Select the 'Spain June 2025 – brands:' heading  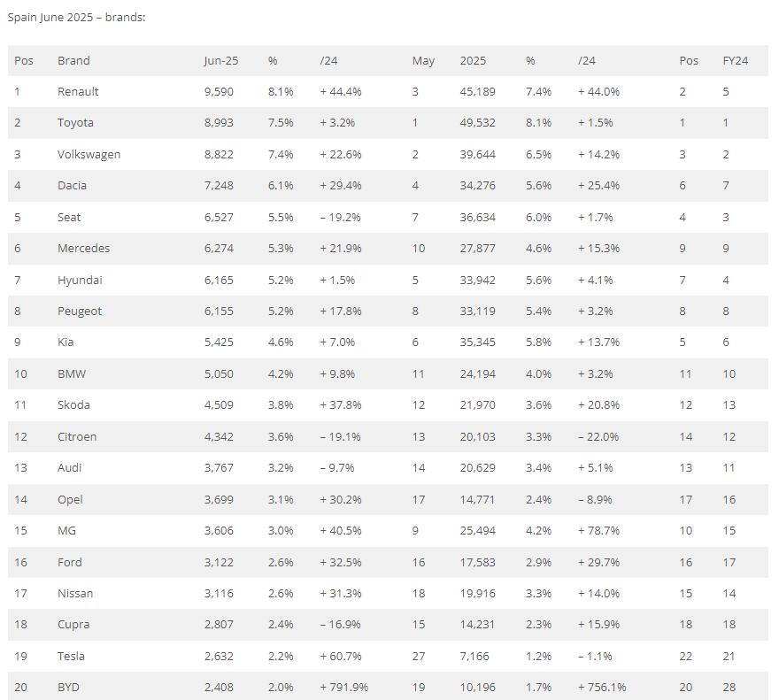[x=76, y=18]
